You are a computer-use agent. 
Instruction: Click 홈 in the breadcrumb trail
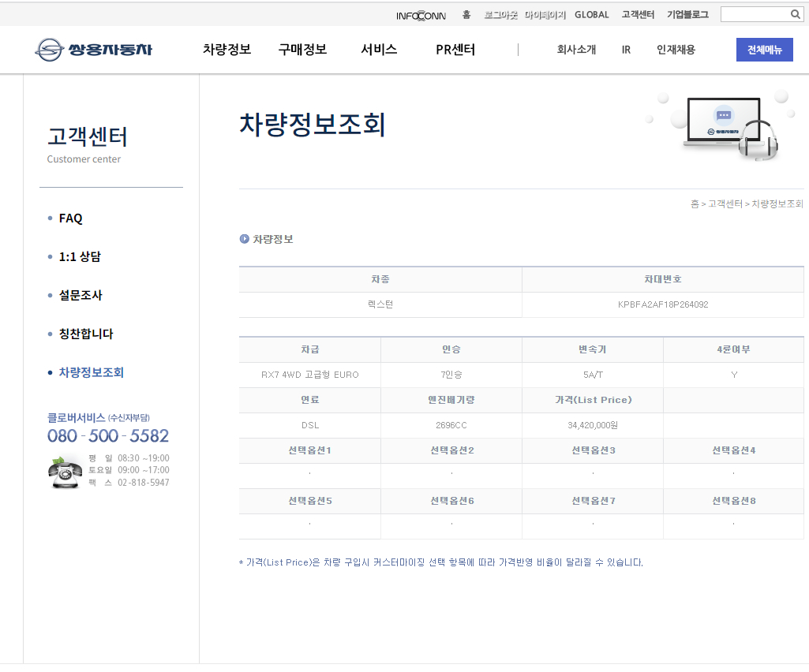[695, 203]
